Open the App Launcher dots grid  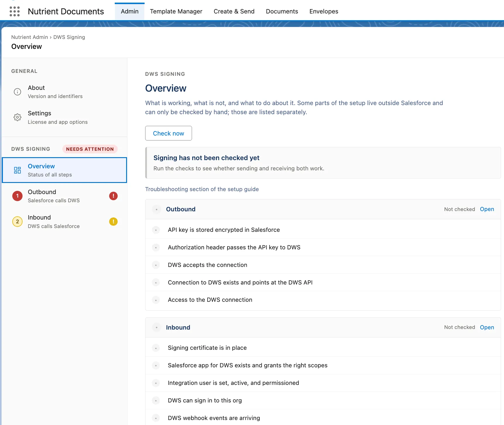pos(15,11)
